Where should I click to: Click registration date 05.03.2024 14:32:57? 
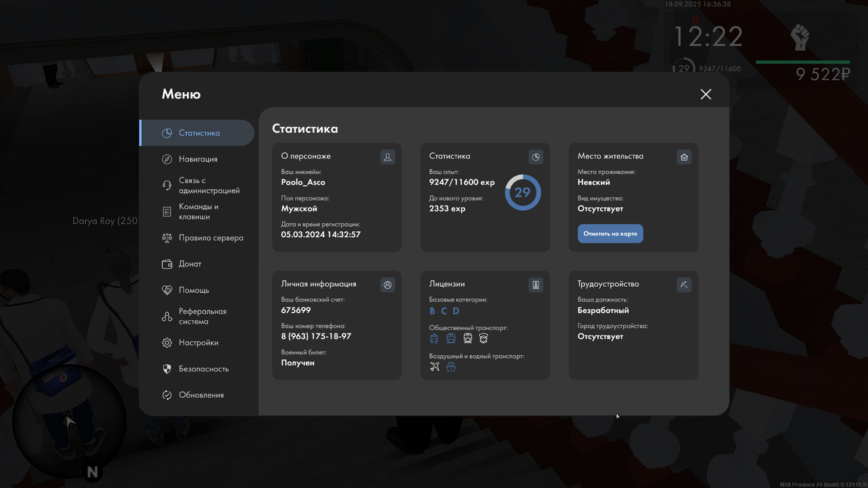(x=321, y=235)
